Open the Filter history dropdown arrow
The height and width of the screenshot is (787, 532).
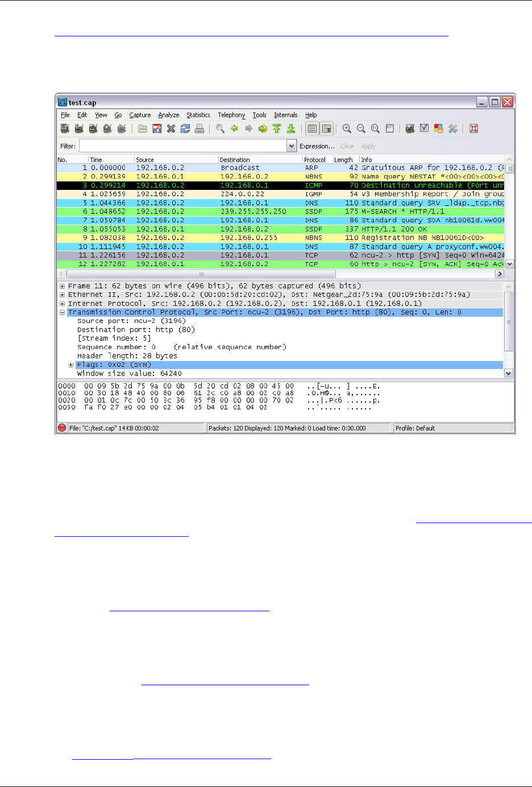pos(292,146)
